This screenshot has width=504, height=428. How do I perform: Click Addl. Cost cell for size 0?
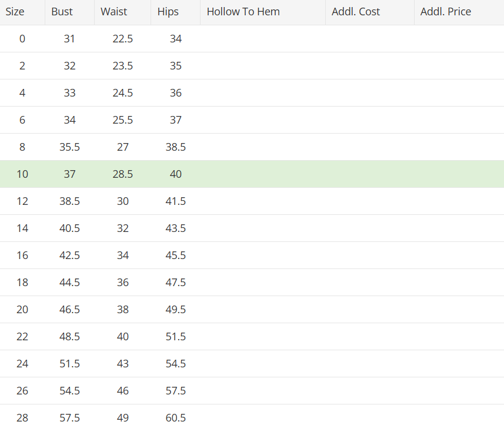pyautogui.click(x=370, y=39)
